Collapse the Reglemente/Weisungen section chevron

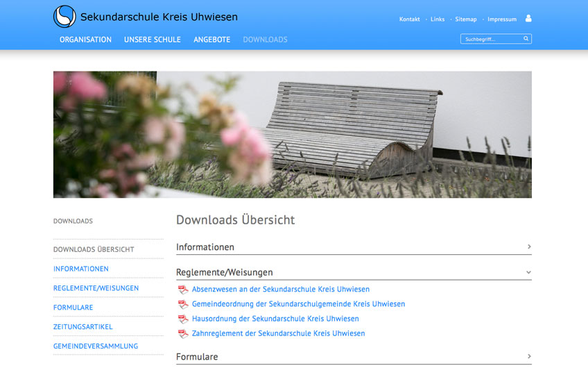(x=529, y=272)
